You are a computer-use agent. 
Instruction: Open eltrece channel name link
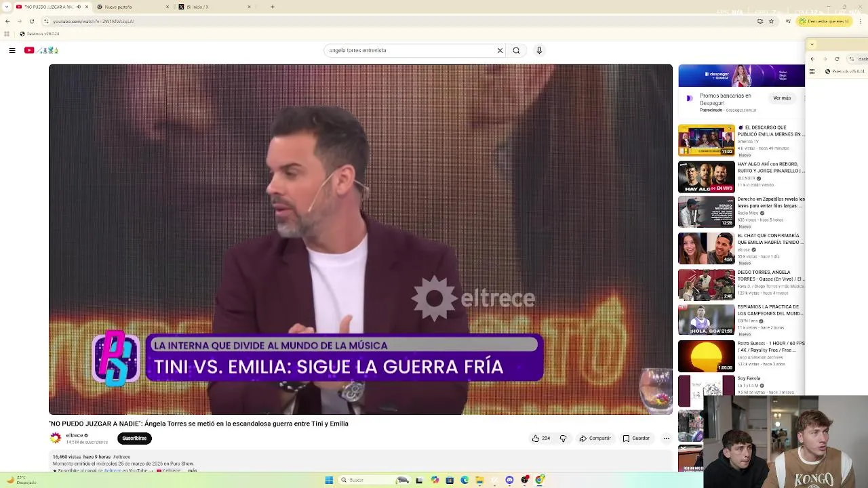pyautogui.click(x=75, y=436)
